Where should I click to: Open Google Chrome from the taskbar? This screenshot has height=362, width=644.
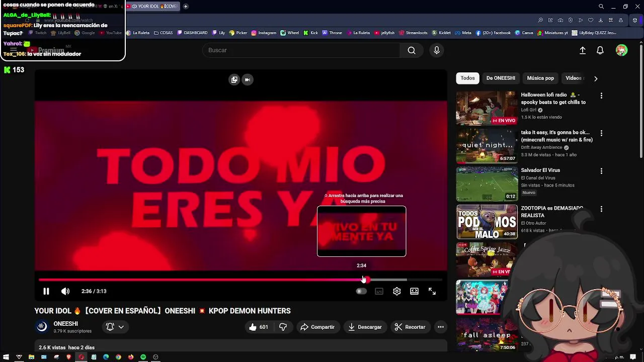pyautogui.click(x=118, y=357)
